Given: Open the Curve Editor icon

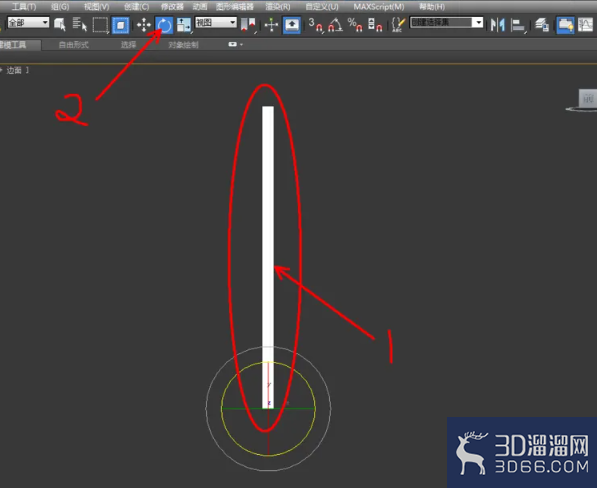Looking at the screenshot, I should click(x=585, y=25).
